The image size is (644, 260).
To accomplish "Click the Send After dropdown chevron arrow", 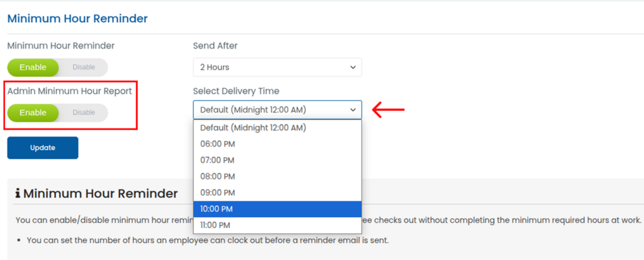I will pyautogui.click(x=352, y=67).
